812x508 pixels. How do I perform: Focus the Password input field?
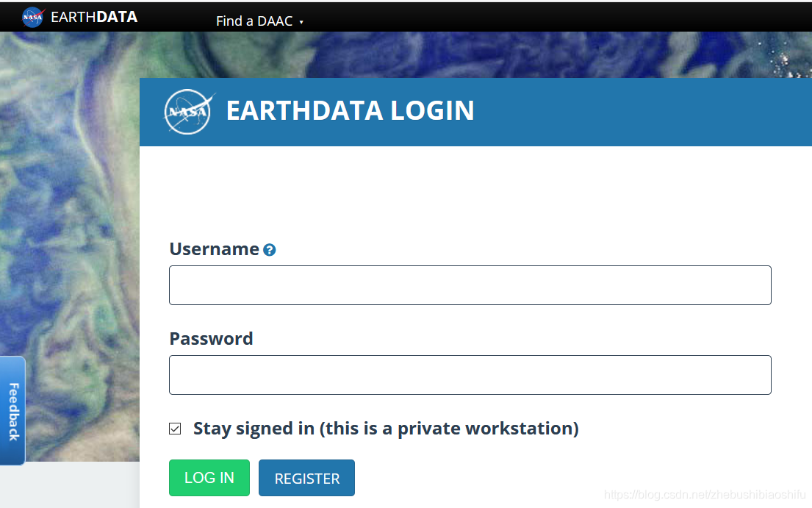pos(470,375)
